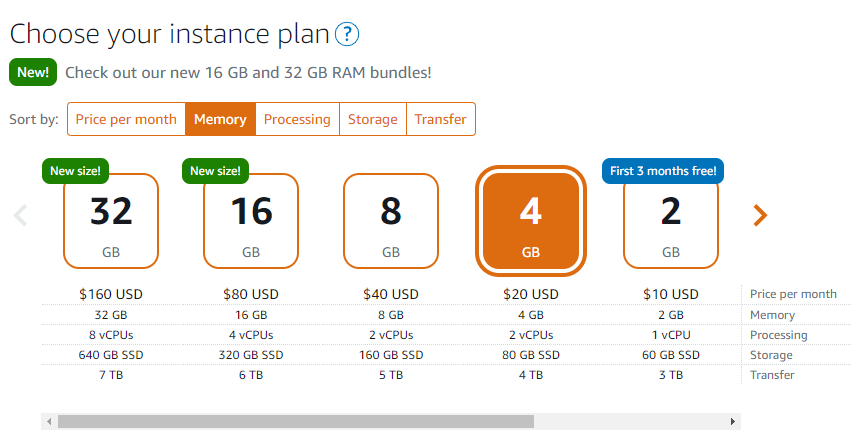This screenshot has width=851, height=448.
Task: Select the 32 GB instance plan
Action: coord(111,221)
